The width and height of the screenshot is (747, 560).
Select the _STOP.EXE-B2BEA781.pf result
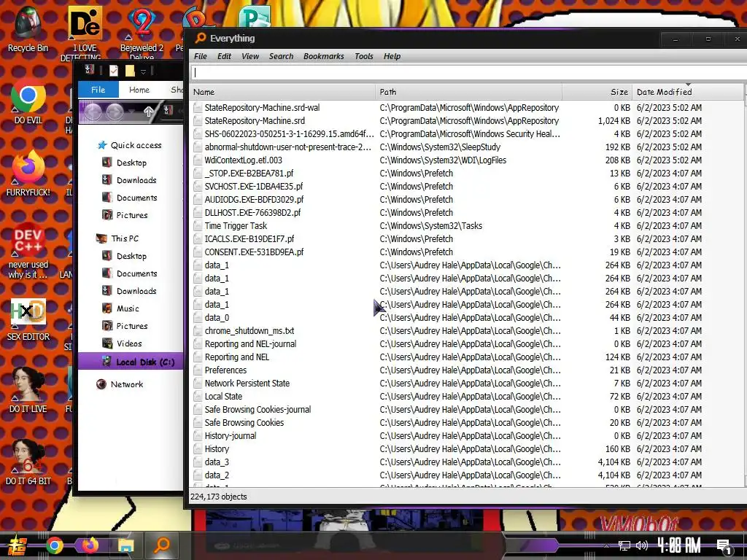coord(466,174)
